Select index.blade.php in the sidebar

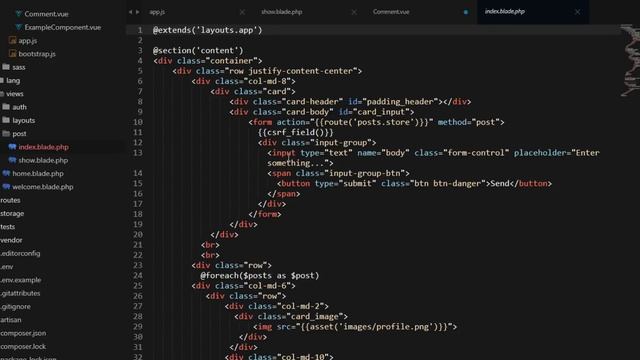[44, 147]
